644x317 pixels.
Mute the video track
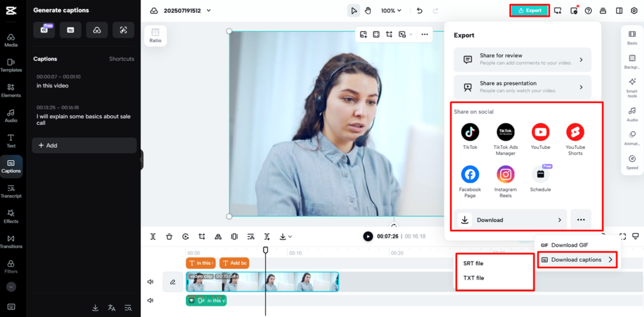150,281
